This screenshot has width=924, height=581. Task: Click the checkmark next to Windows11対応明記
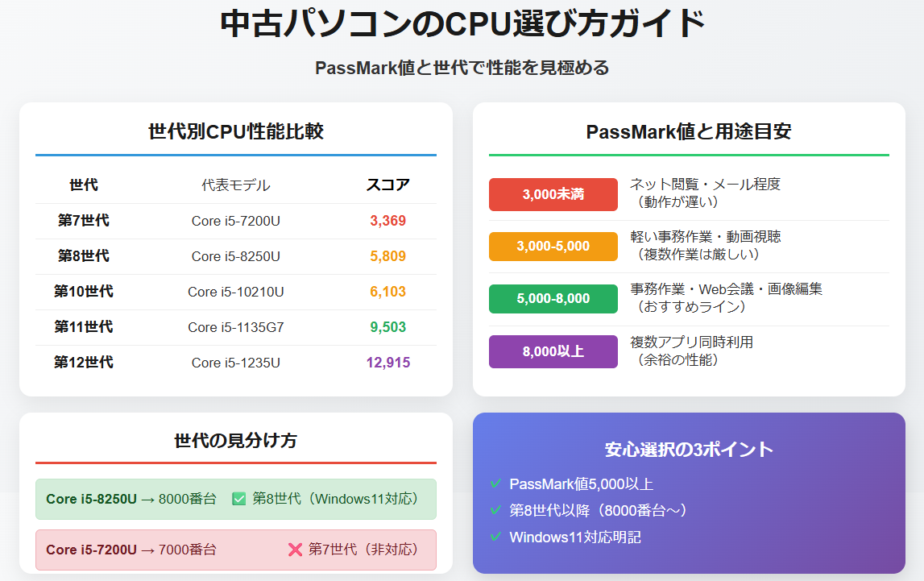[x=495, y=537]
